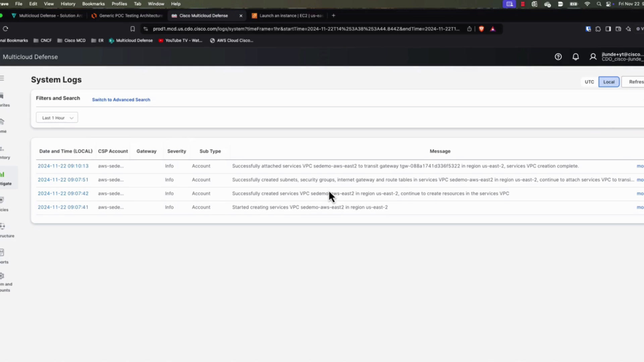644x362 pixels.
Task: Open the help question-mark icon
Action: 558,57
